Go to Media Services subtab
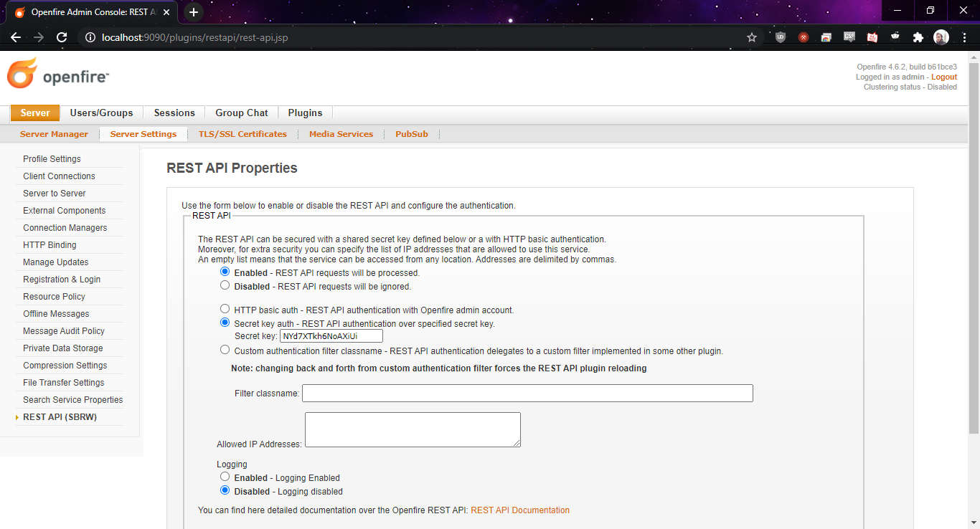The width and height of the screenshot is (980, 529). pos(341,134)
